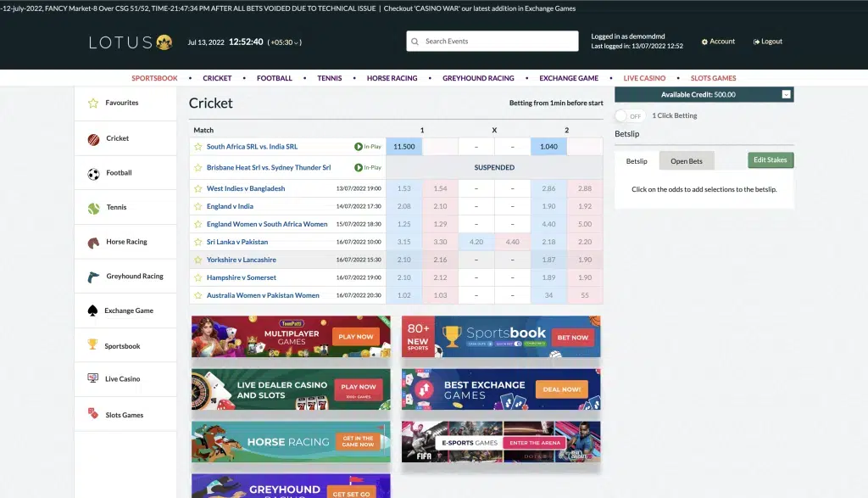868x498 pixels.
Task: Favourite the England v India match star
Action: pyautogui.click(x=198, y=205)
